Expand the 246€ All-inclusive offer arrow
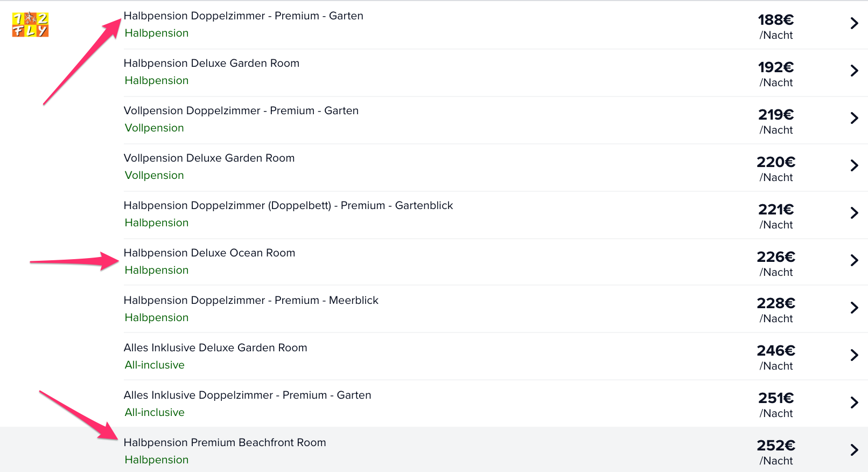 (x=854, y=355)
